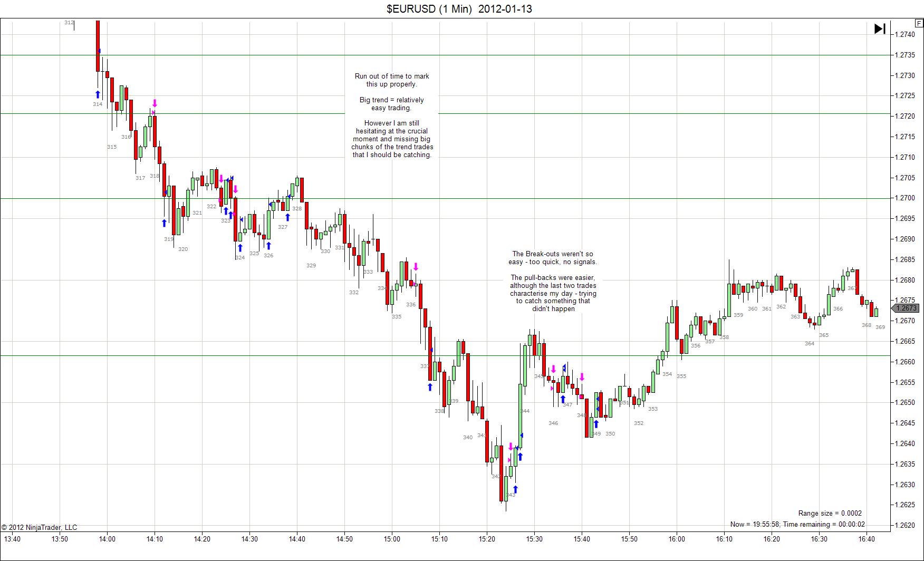924x561 pixels.
Task: Click bar number label 332
Action: [354, 293]
